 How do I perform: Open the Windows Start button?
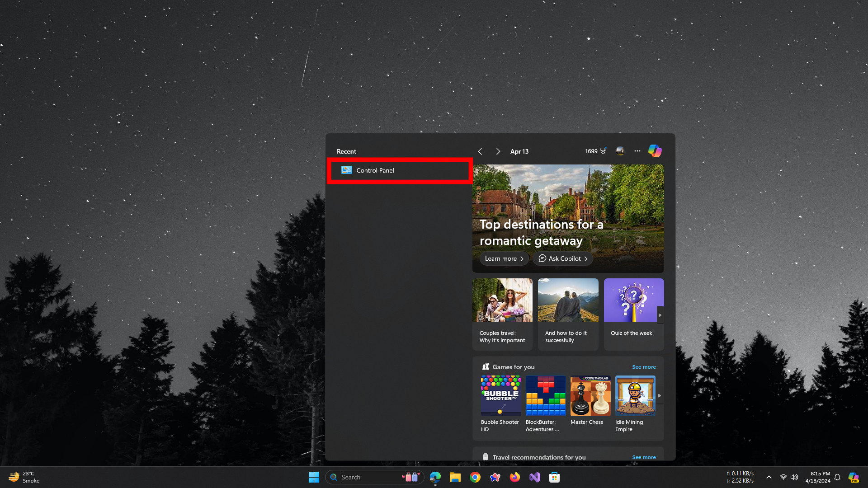point(314,477)
